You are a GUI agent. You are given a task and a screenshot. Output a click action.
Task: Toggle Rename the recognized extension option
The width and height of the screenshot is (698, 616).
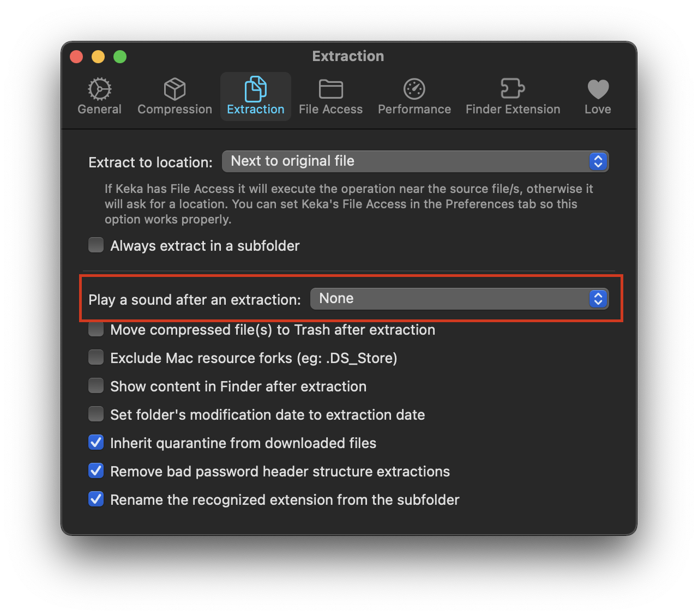click(x=95, y=499)
